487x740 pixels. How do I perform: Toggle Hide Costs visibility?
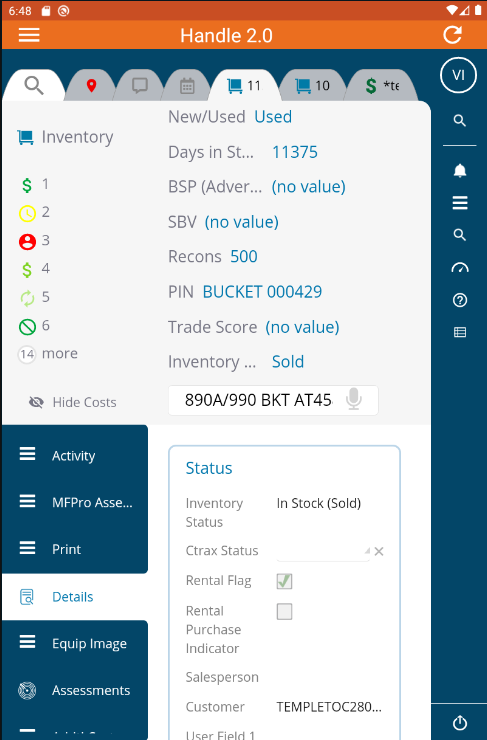point(72,402)
